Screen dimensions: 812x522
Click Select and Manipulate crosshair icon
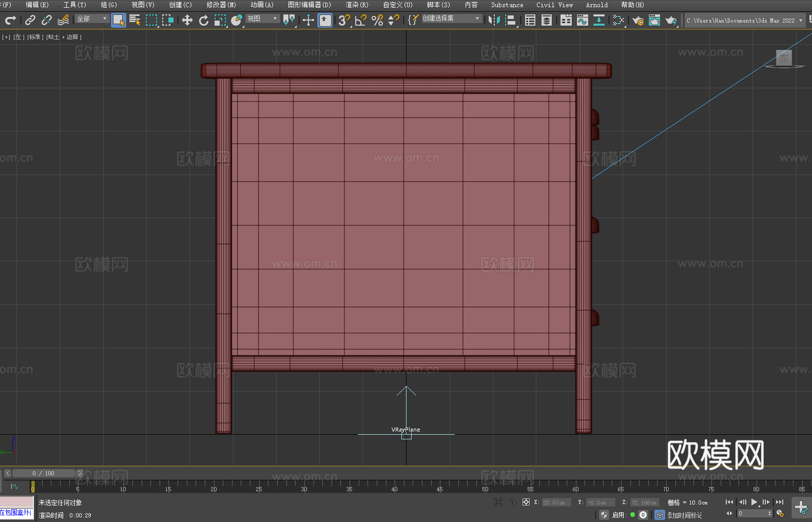[308, 20]
